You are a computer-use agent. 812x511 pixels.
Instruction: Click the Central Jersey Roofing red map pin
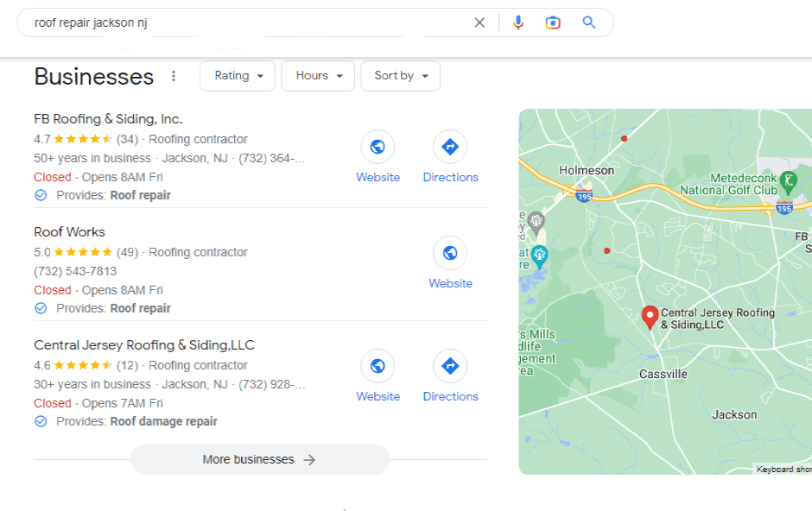pyautogui.click(x=650, y=317)
